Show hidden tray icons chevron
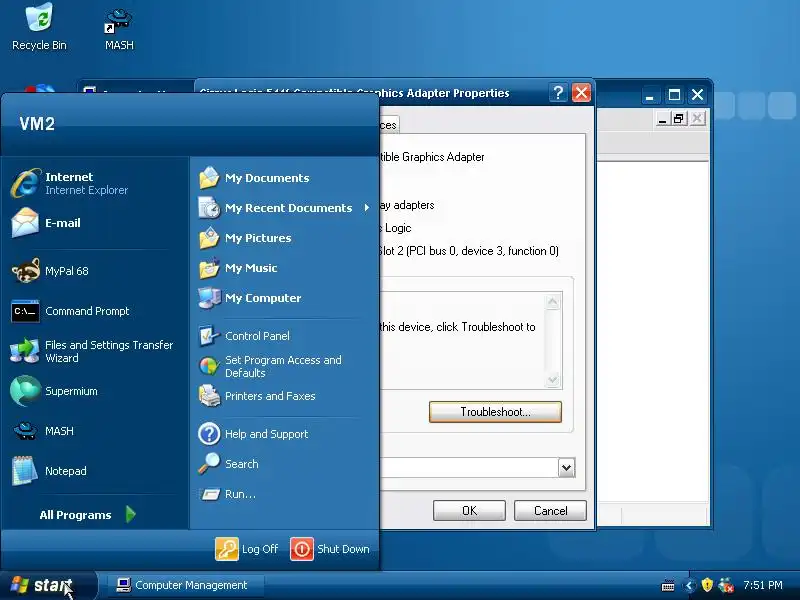 pos(689,585)
